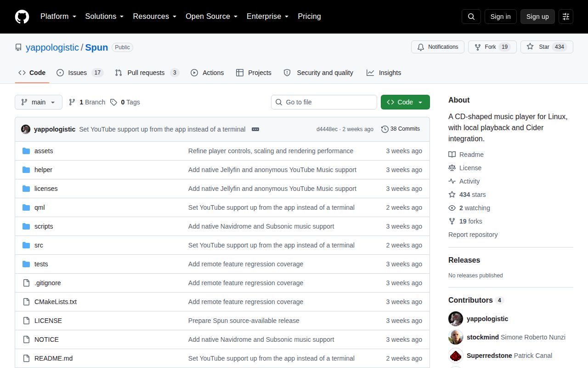The width and height of the screenshot is (588, 368).
Task: Open stockmind contributor avatar
Action: coord(456,337)
